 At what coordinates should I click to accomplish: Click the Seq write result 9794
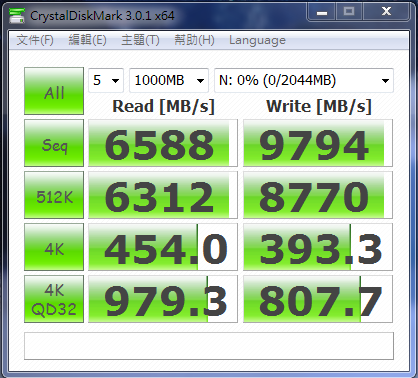318,143
